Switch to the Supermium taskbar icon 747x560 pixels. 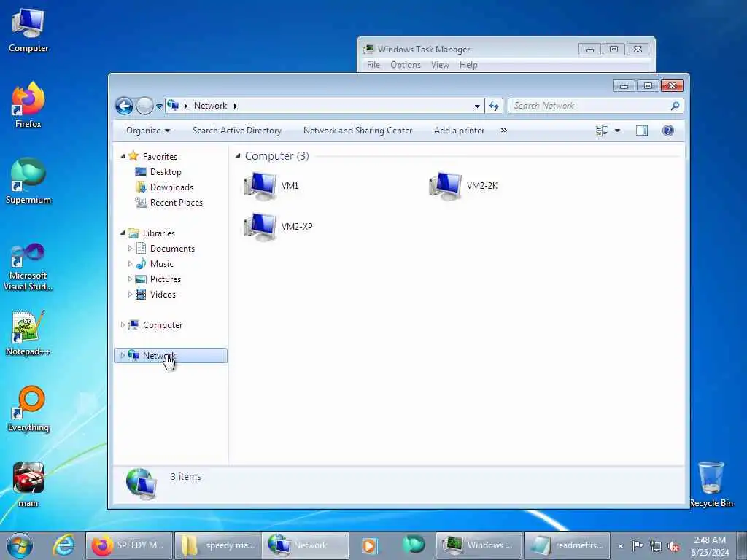413,545
